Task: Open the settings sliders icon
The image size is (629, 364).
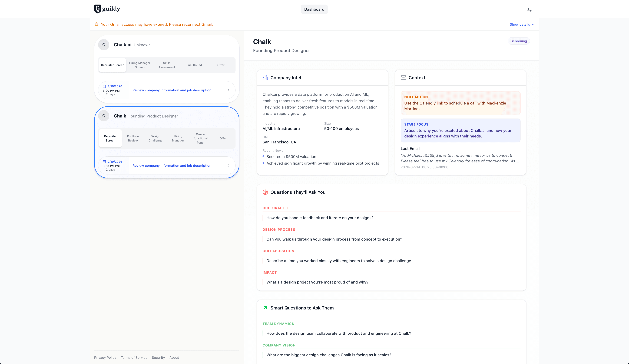Action: 529,9
